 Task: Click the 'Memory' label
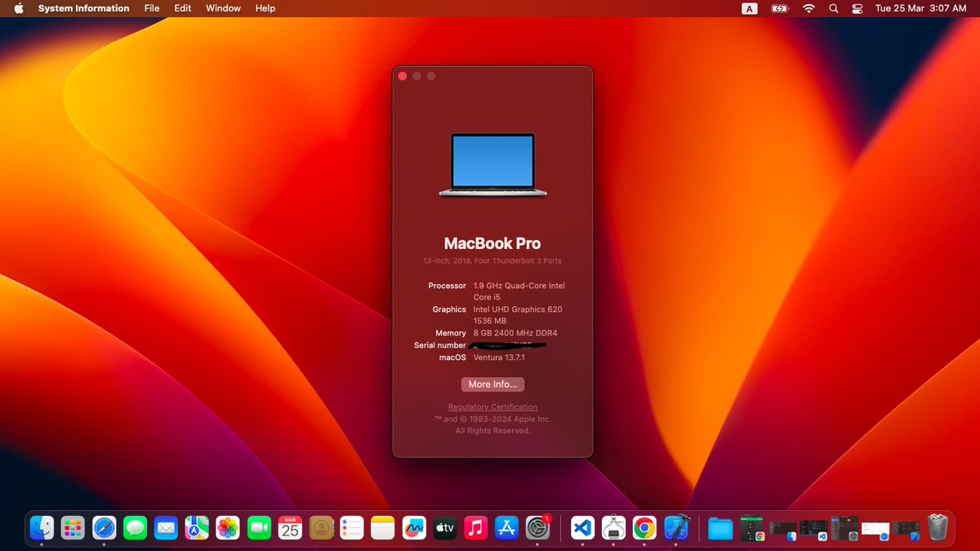451,333
